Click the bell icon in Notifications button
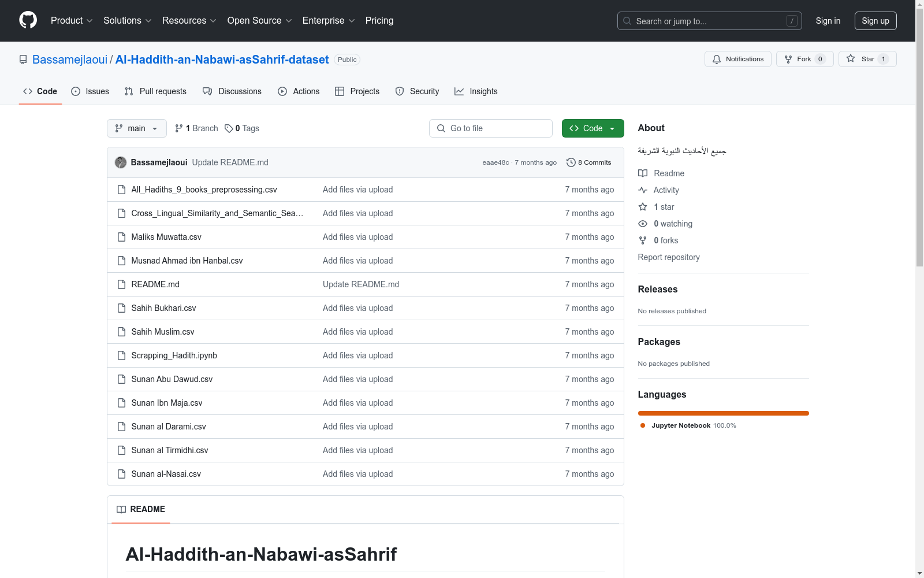924x578 pixels. [717, 59]
